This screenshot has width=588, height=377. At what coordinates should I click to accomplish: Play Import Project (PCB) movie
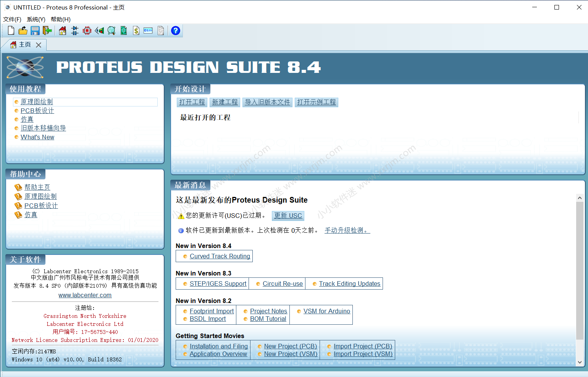363,346
